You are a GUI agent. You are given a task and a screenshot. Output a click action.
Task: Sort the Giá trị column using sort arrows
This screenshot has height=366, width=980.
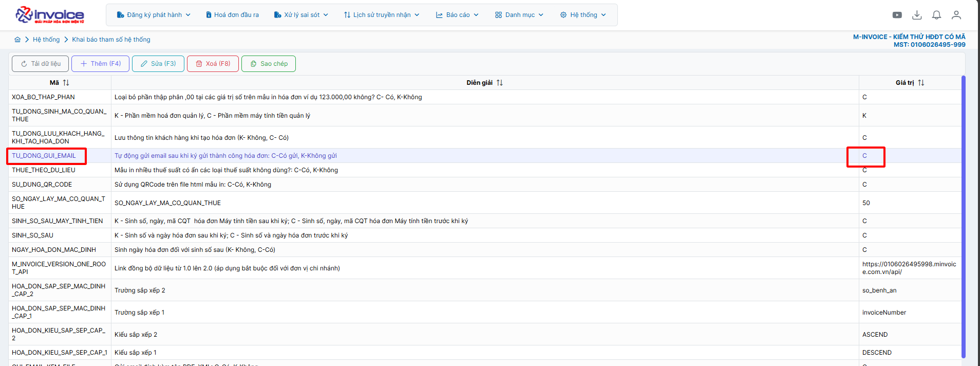[921, 83]
